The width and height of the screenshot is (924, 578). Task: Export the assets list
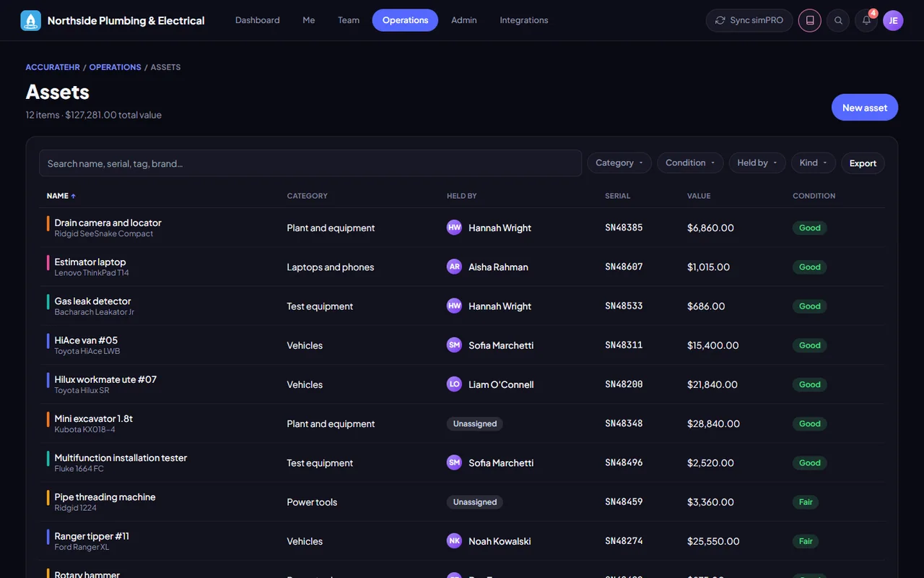[863, 163]
